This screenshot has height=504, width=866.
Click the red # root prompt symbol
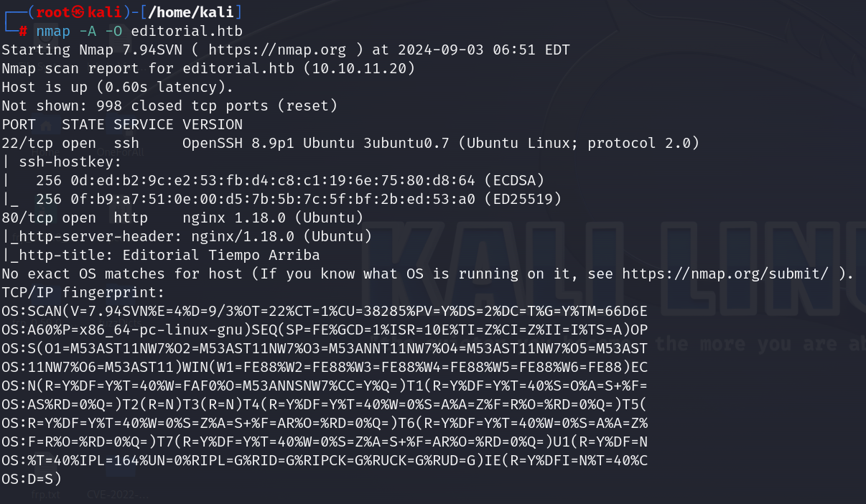click(23, 32)
